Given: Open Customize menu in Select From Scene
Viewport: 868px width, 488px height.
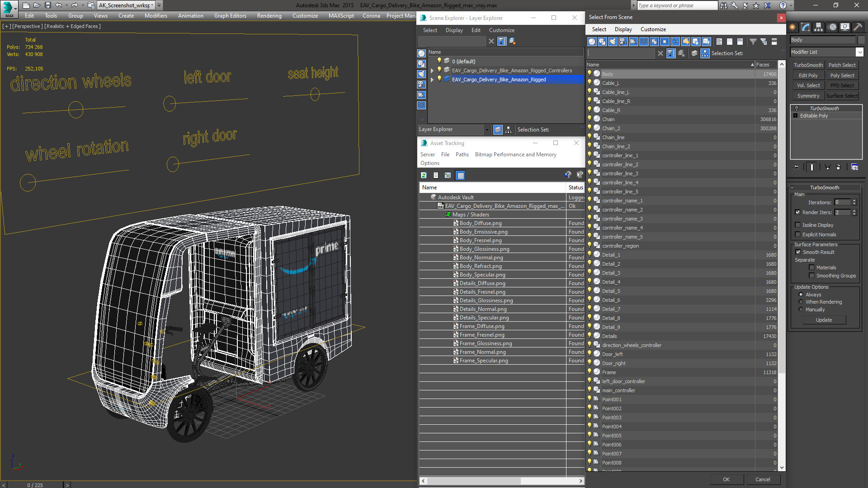Looking at the screenshot, I should [653, 29].
